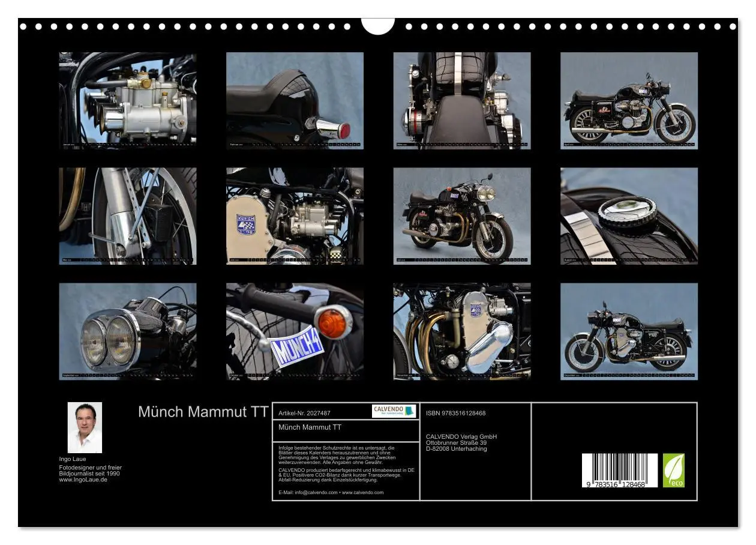Open the May front fork and wheel thumbnail
This screenshot has height=545, width=756.
point(128,216)
